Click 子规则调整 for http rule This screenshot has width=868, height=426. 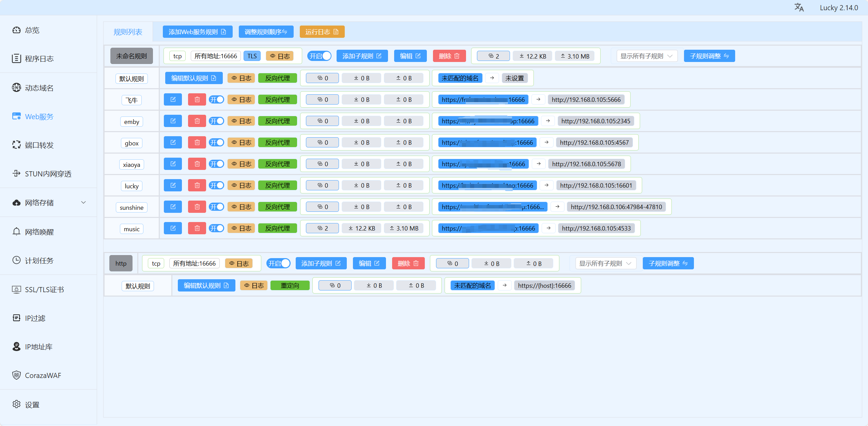click(x=668, y=263)
